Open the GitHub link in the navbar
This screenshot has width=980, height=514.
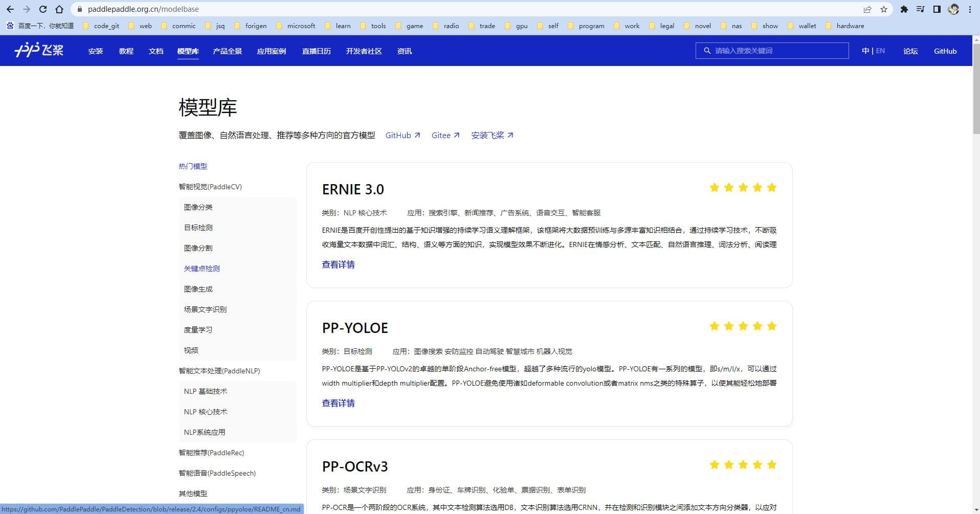tap(945, 51)
